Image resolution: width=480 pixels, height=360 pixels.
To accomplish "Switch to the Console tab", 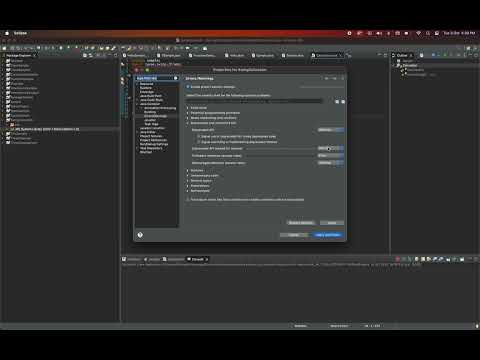I will pyautogui.click(x=197, y=259).
